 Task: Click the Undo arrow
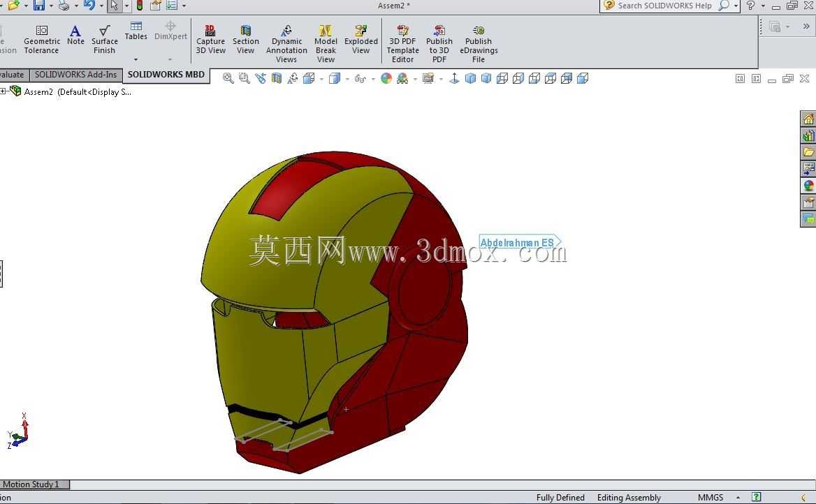pyautogui.click(x=89, y=5)
